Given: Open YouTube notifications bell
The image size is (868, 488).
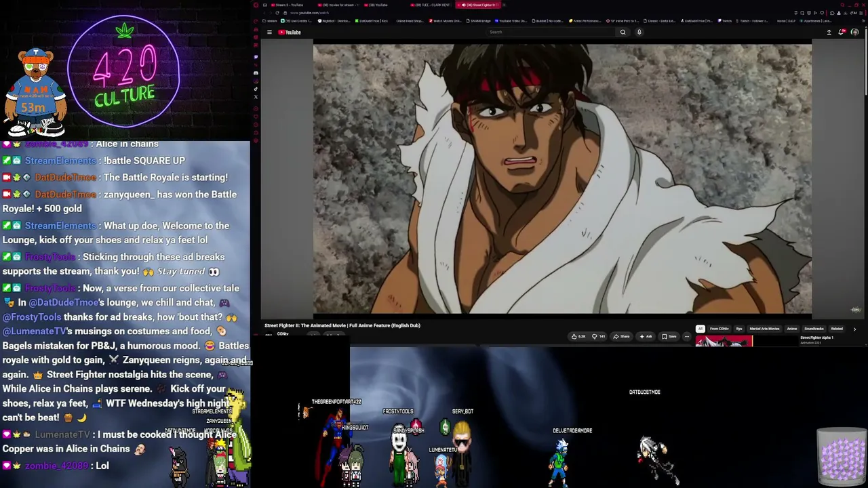Looking at the screenshot, I should 842,32.
